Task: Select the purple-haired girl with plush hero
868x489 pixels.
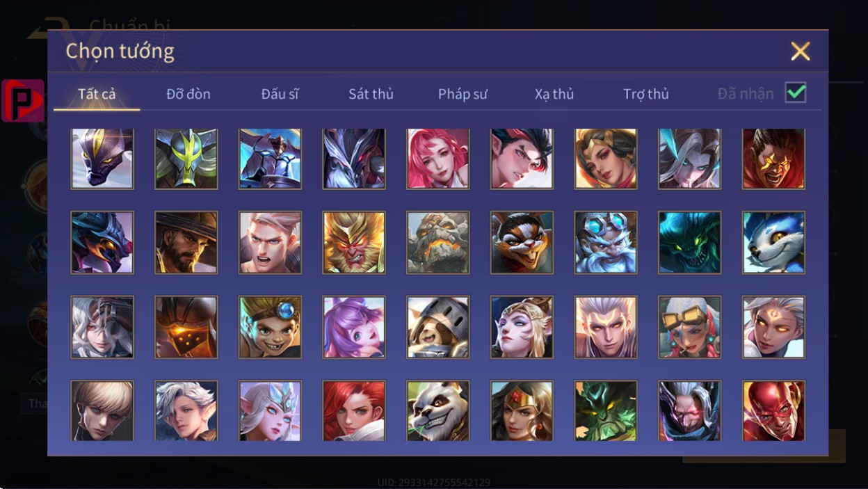Action: point(354,327)
